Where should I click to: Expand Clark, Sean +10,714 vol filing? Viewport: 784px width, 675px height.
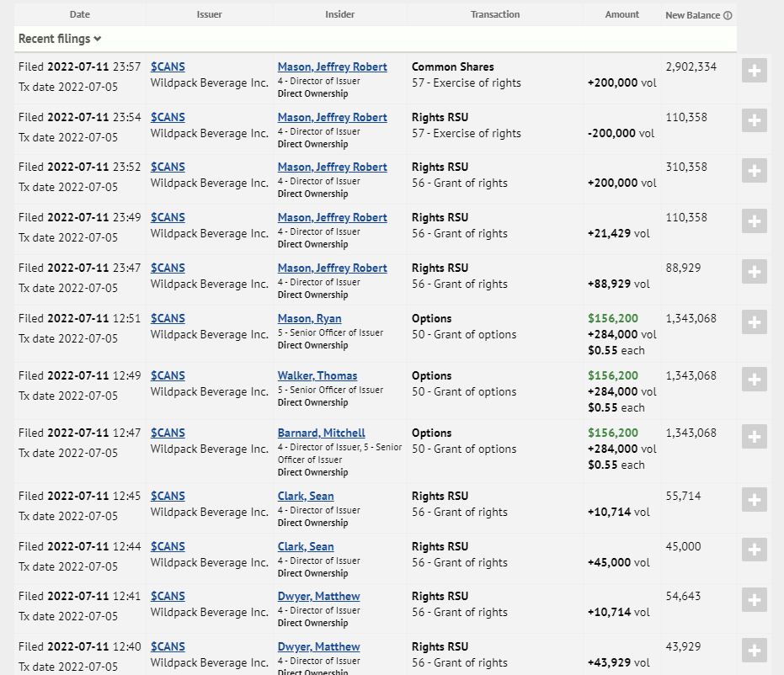754,500
